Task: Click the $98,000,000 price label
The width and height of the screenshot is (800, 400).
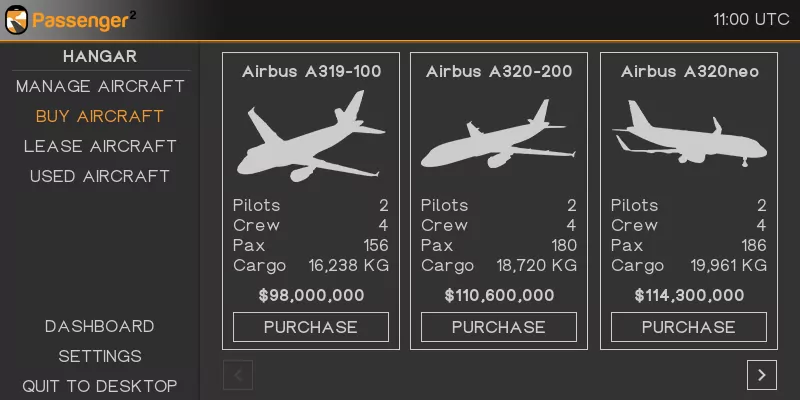Action: click(x=311, y=295)
